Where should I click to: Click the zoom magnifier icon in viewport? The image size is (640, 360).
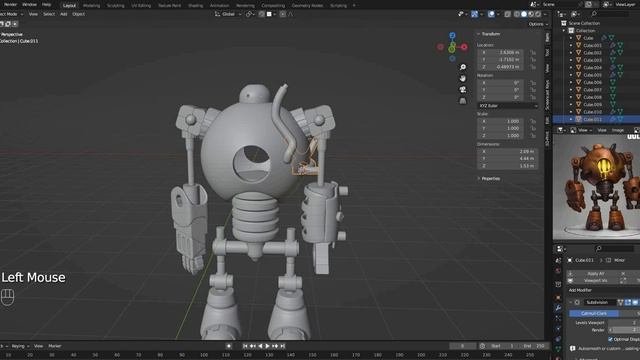462,67
